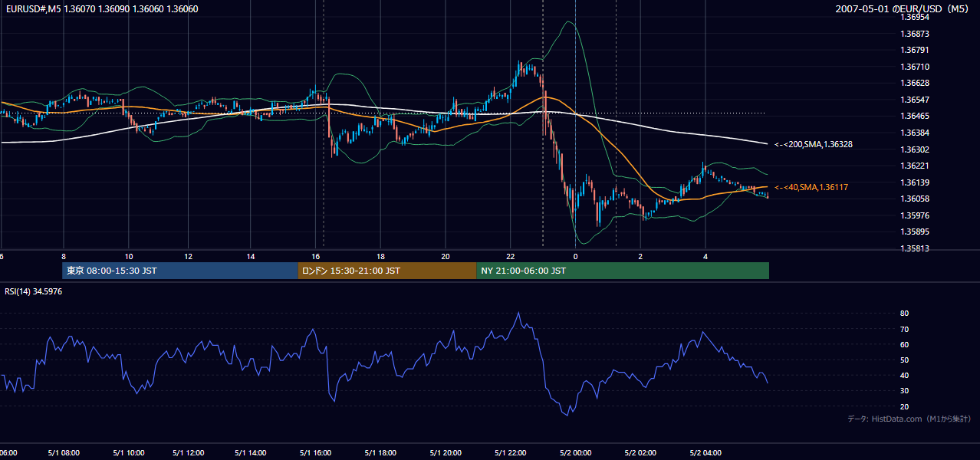
Task: Click hour tick 22 on the candlestick chart axis
Action: [x=510, y=256]
